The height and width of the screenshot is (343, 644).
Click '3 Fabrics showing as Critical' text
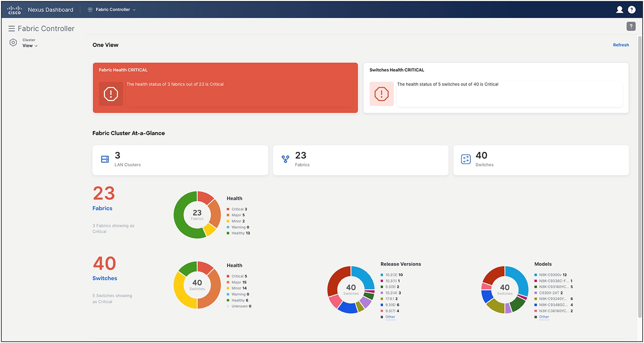(x=113, y=228)
